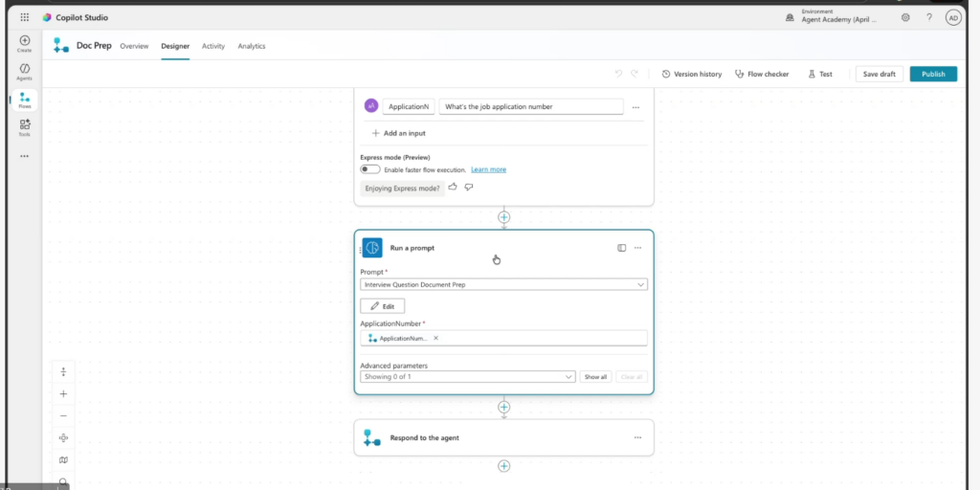Screen dimensions: 980x490
Task: Add step below Run a prompt
Action: click(x=504, y=407)
